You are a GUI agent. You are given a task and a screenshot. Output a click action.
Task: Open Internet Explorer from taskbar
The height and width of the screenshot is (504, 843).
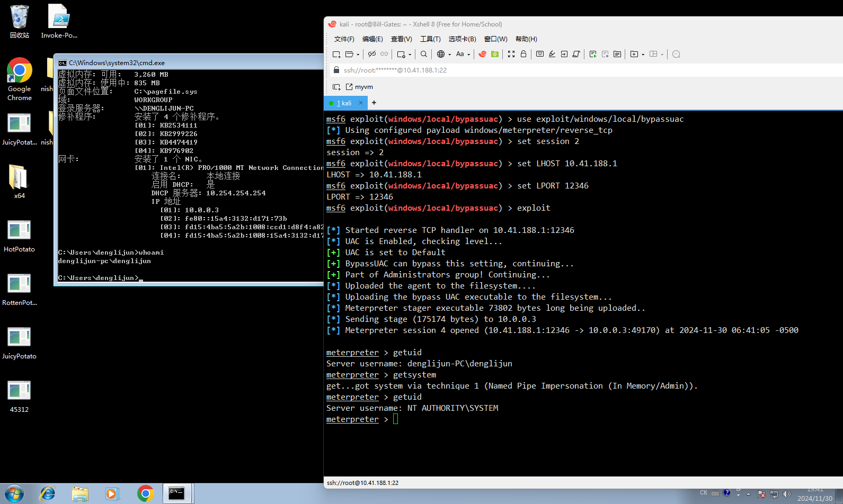click(48, 493)
